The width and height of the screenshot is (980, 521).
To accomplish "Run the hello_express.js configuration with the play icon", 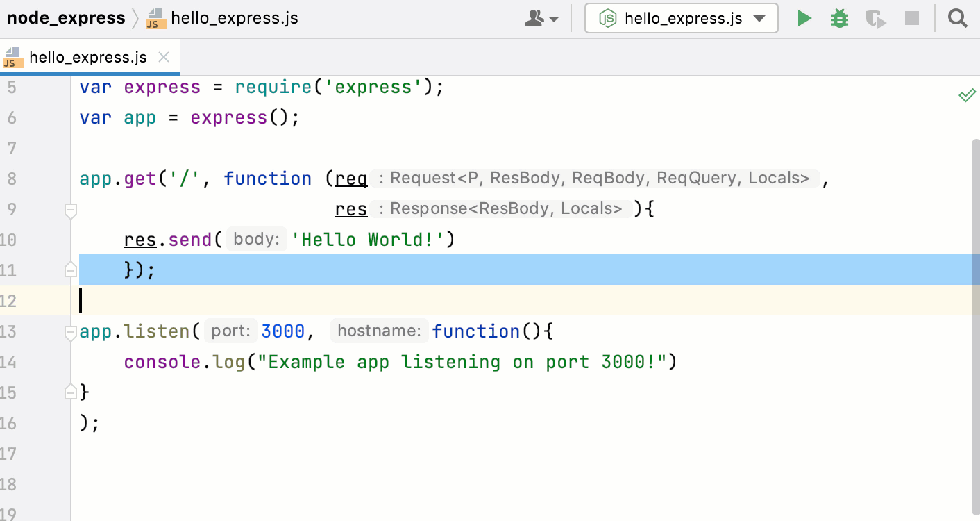I will (x=804, y=18).
